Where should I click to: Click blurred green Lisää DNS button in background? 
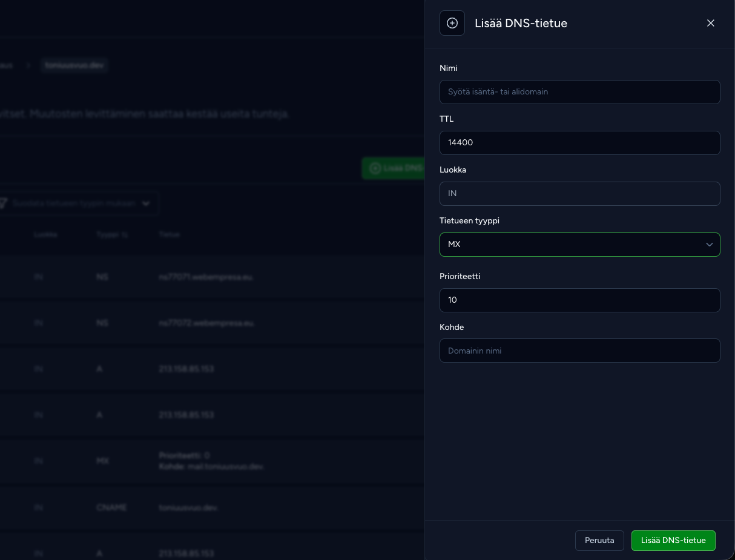394,168
